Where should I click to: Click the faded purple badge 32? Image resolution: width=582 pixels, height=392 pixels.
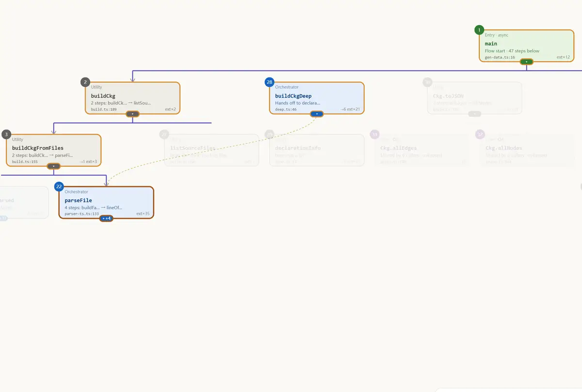coord(480,134)
